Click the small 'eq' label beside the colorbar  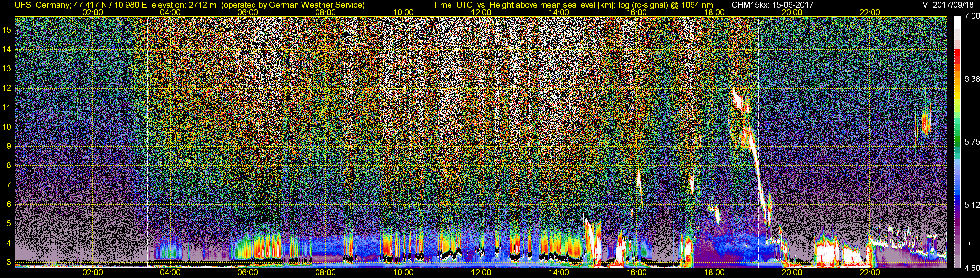[x=968, y=243]
